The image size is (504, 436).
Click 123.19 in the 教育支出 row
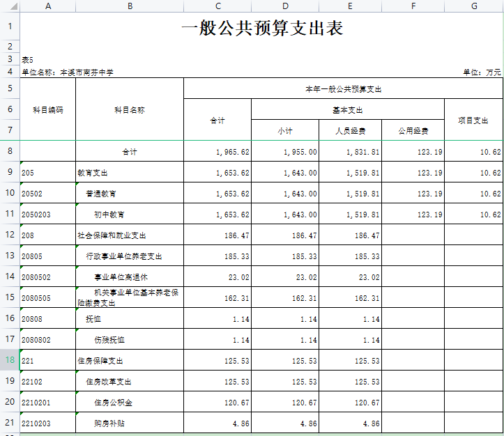pyautogui.click(x=413, y=173)
